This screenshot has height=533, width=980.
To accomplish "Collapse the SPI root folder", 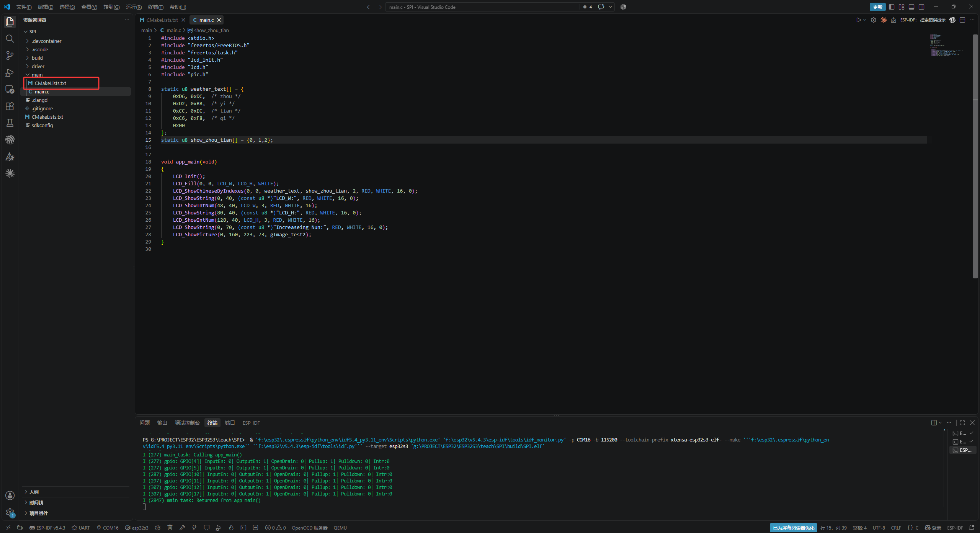I will (x=26, y=31).
